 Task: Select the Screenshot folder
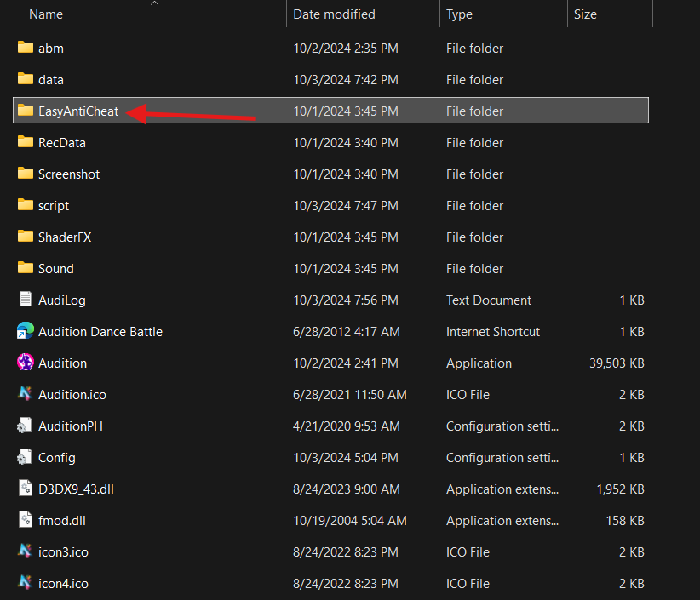(x=69, y=174)
